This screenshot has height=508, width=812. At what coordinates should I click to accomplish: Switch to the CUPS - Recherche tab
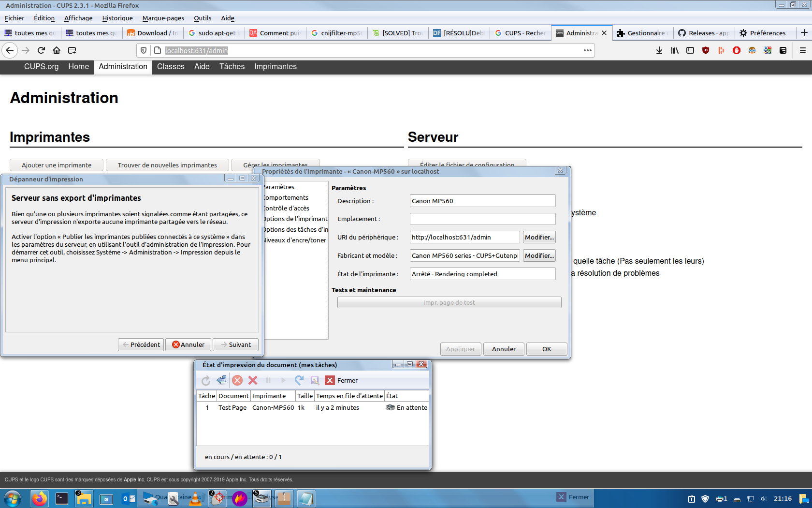pyautogui.click(x=521, y=33)
